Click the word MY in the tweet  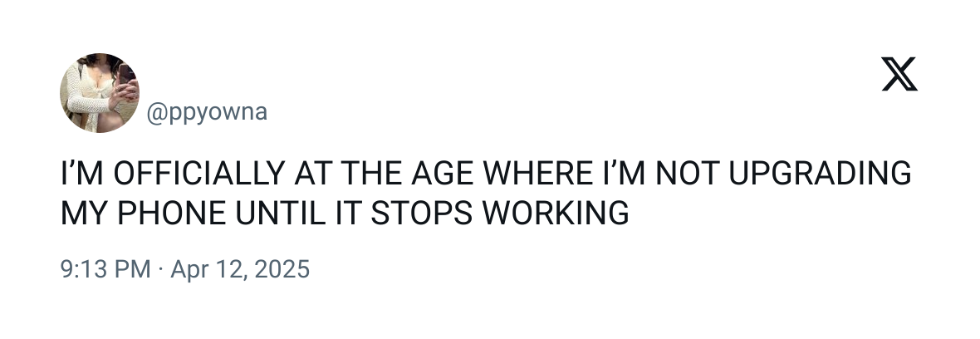81,213
